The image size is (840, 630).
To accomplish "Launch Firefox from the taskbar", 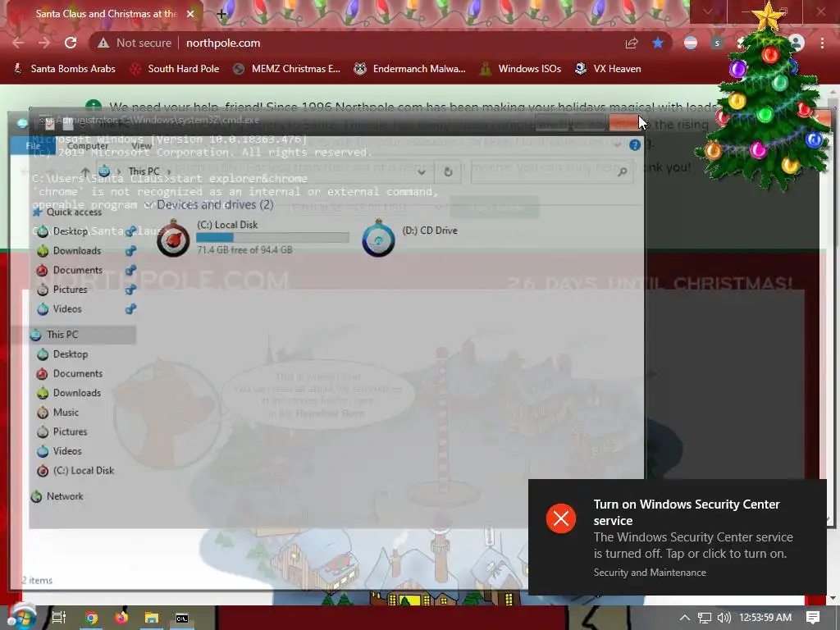I will [x=121, y=618].
